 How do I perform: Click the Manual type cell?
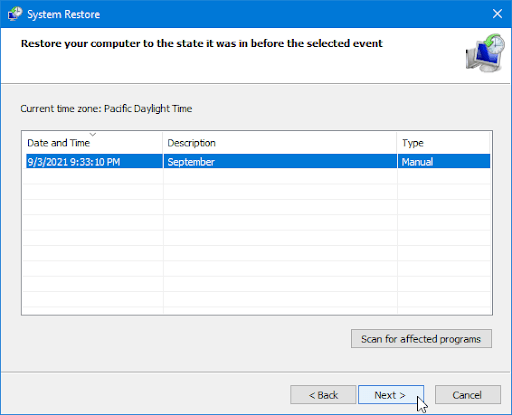tap(417, 162)
